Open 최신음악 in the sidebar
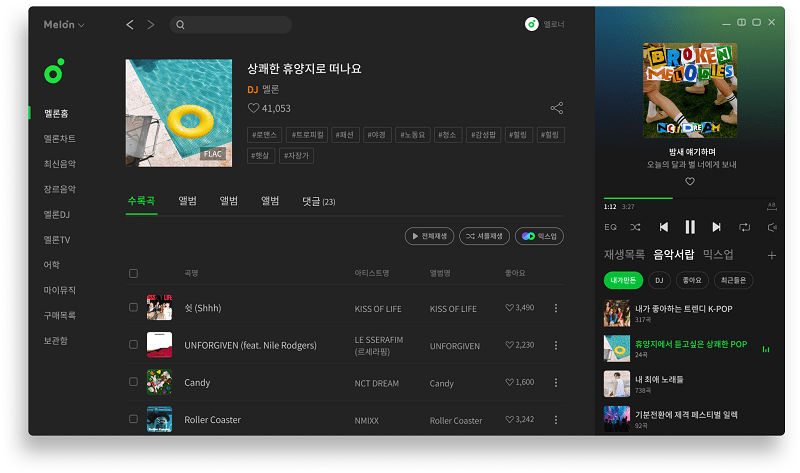The height and width of the screenshot is (473, 800). coord(60,164)
